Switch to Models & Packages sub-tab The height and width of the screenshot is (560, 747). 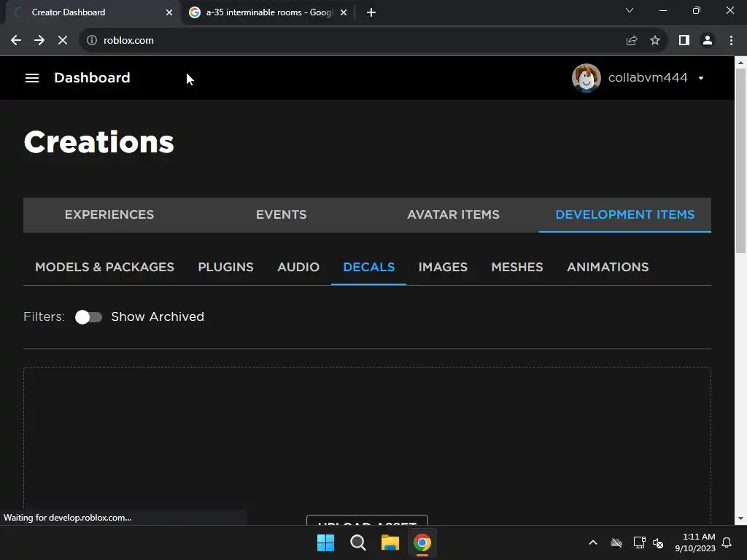coord(105,267)
